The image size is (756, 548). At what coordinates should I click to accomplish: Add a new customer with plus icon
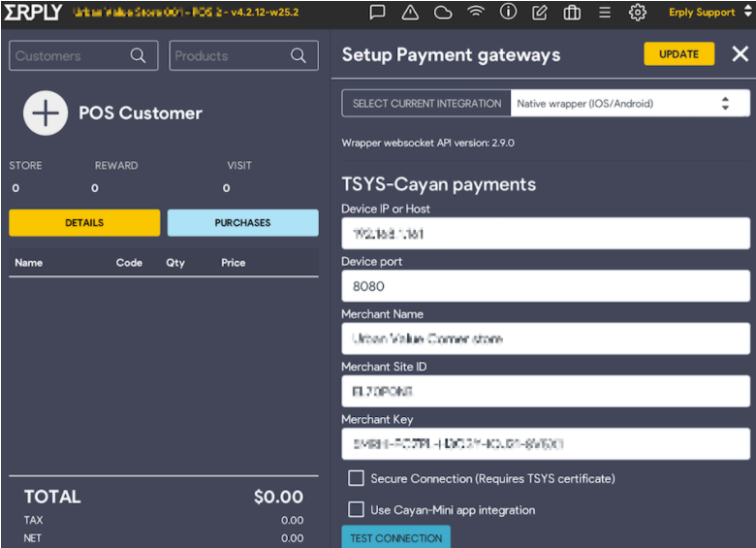pyautogui.click(x=46, y=113)
